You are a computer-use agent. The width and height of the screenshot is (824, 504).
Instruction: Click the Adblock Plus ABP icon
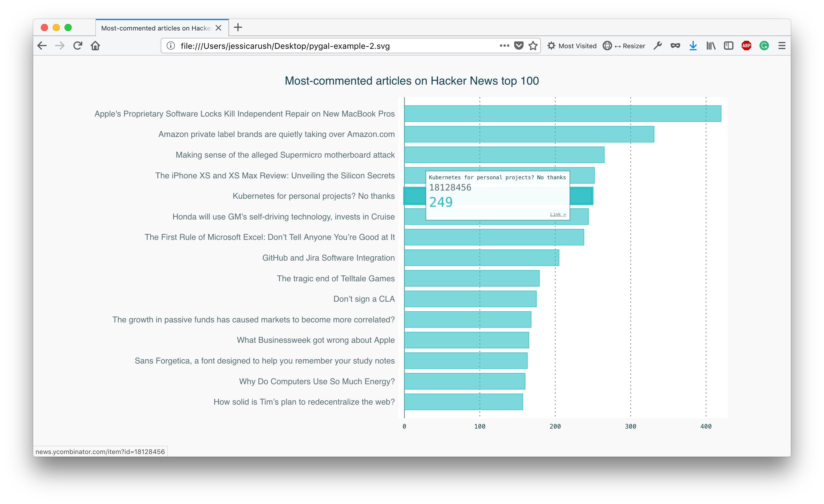click(746, 46)
